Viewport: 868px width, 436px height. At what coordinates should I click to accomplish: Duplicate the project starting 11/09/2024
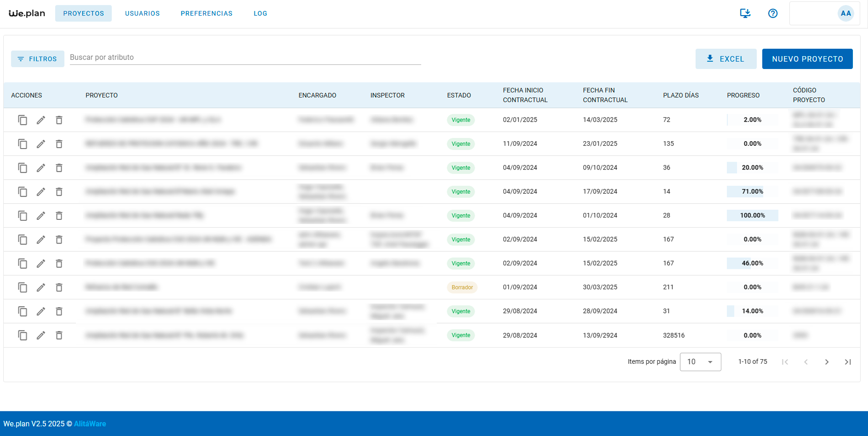coord(22,144)
